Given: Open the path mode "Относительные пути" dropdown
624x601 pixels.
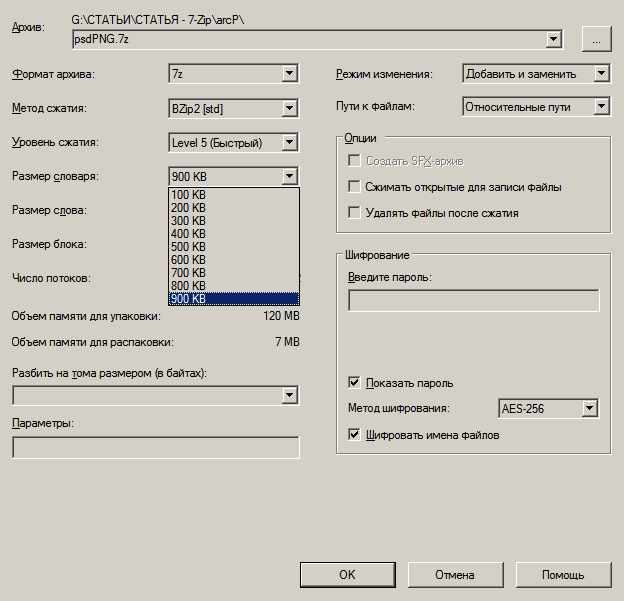Looking at the screenshot, I should (536, 107).
